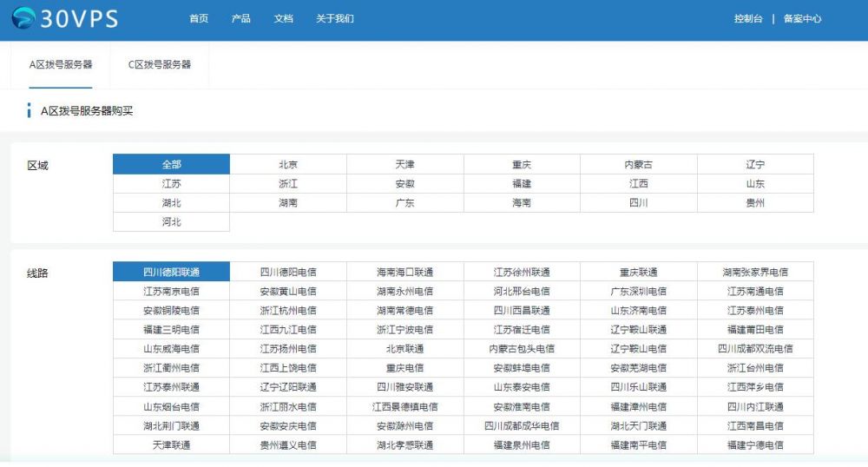
Task: Pick the 四川成都成华电信 line
Action: pyautogui.click(x=522, y=426)
